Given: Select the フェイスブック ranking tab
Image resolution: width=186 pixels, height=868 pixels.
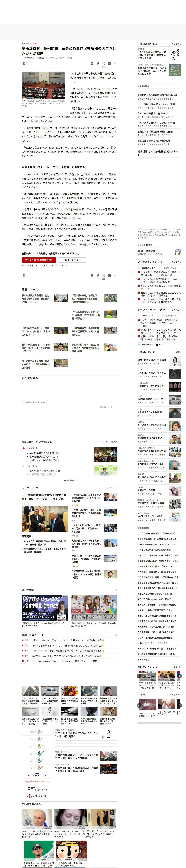Looking at the screenshot, I should (x=148, y=315).
